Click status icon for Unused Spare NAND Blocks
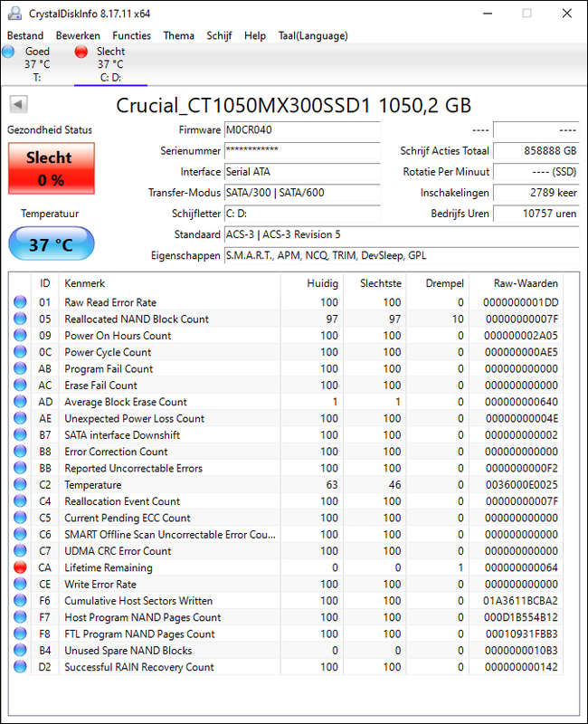 click(20, 651)
